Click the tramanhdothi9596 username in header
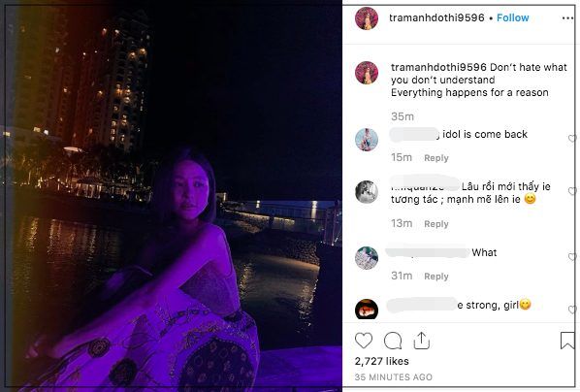This screenshot has width=580, height=392. point(436,17)
